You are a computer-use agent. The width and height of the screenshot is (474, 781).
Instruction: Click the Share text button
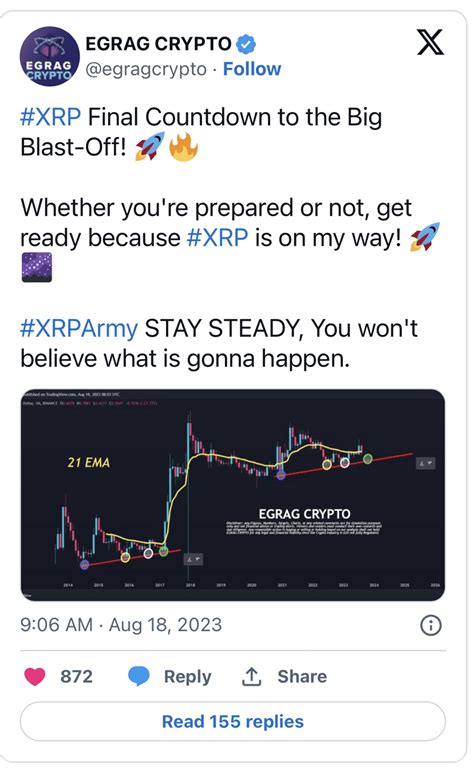[x=302, y=676]
